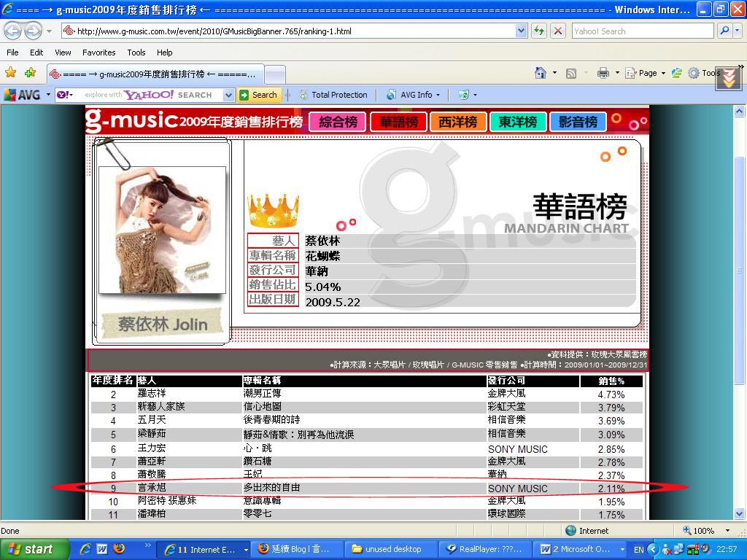The image size is (747, 560).
Task: Expand zoom level 100% dropdown arrow
Action: pos(727,531)
